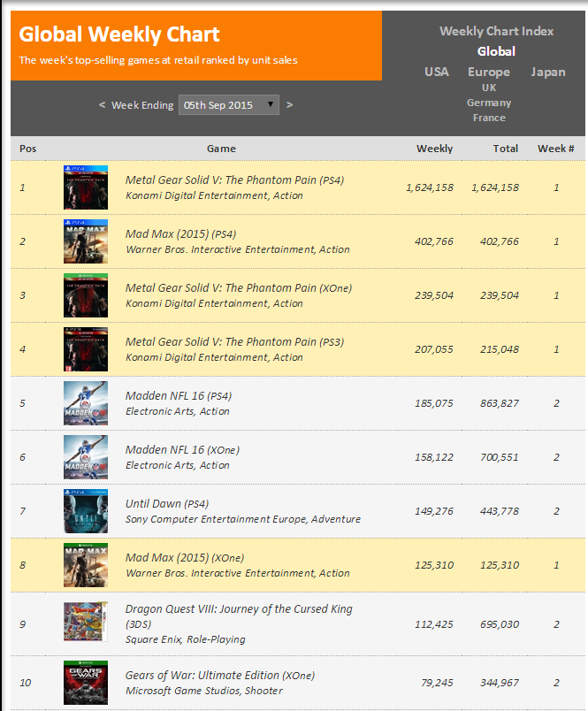
Task: Open the France chart link
Action: click(489, 118)
